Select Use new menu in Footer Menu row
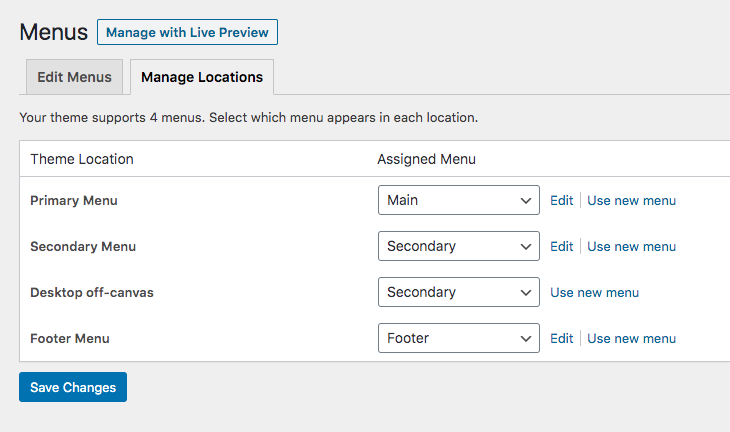 (x=631, y=338)
